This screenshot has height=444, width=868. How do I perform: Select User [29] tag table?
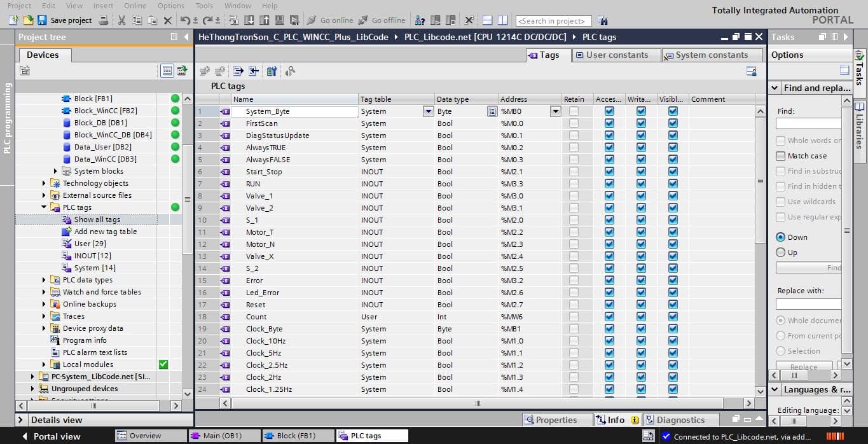(90, 244)
